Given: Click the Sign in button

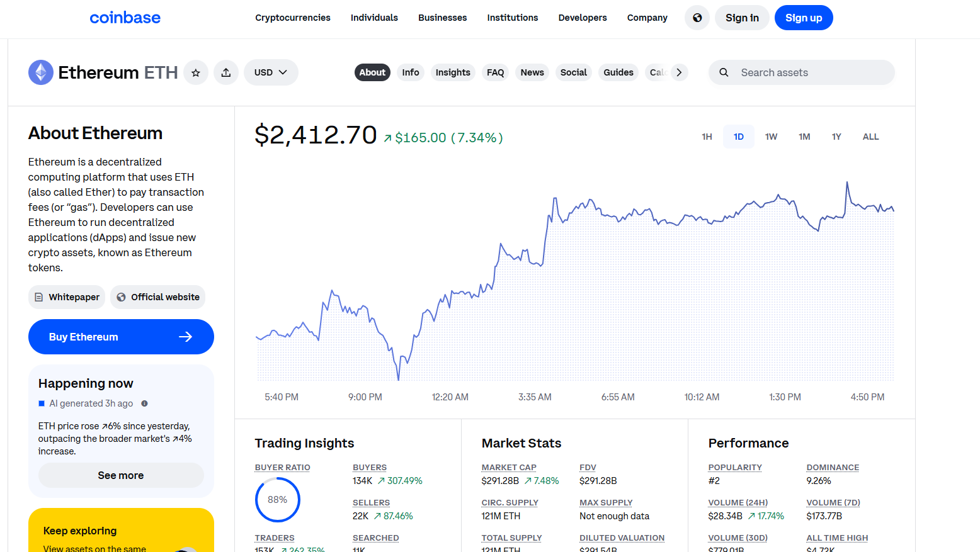Looking at the screenshot, I should coord(742,18).
